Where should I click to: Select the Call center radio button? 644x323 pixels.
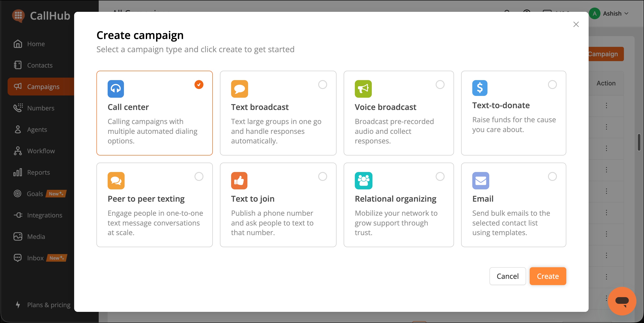pos(199,85)
